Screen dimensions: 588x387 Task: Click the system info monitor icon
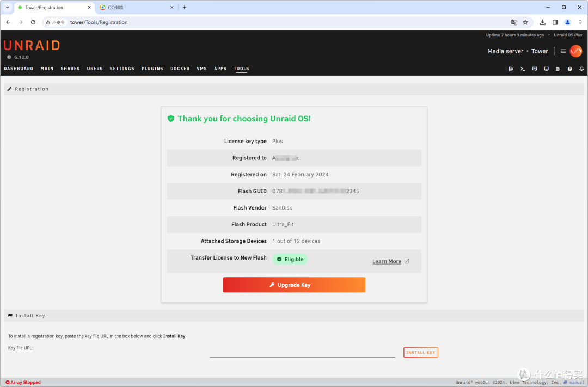546,69
